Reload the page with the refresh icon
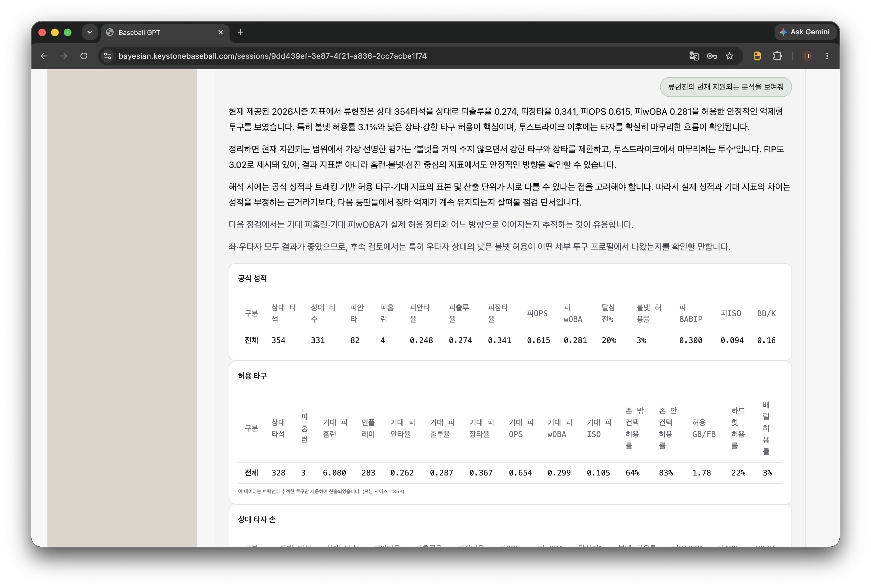The width and height of the screenshot is (871, 588). tap(84, 56)
